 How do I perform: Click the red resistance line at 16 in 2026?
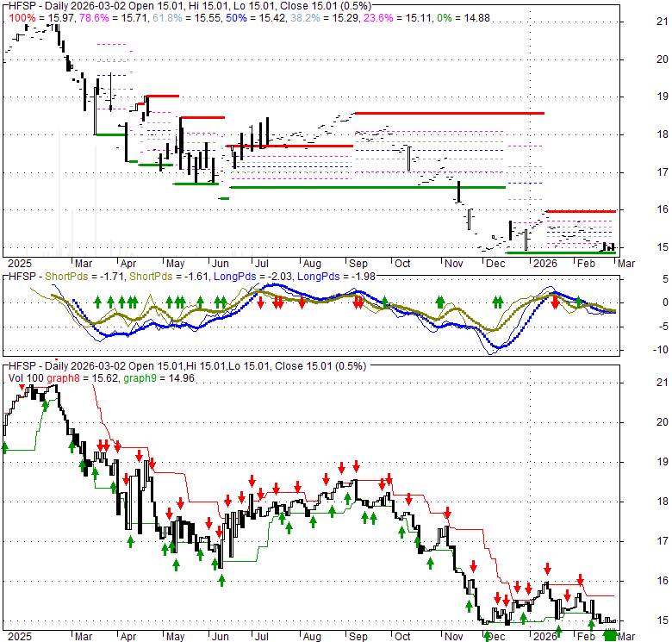582,211
